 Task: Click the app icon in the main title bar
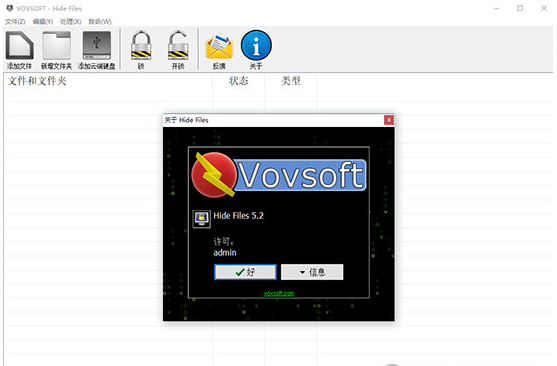point(10,8)
